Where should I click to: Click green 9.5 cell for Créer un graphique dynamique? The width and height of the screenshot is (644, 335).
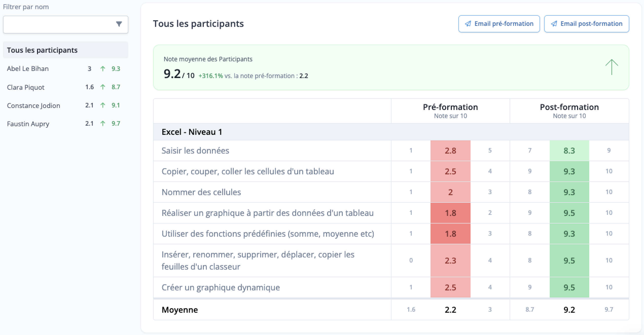click(569, 287)
